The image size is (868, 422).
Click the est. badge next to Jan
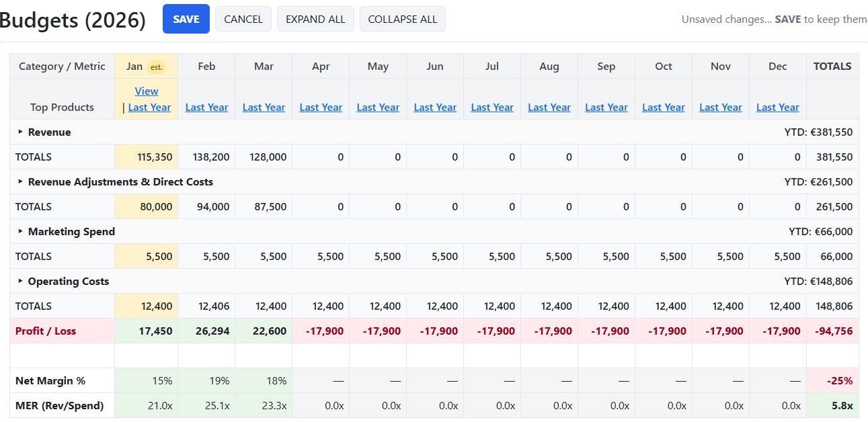156,67
